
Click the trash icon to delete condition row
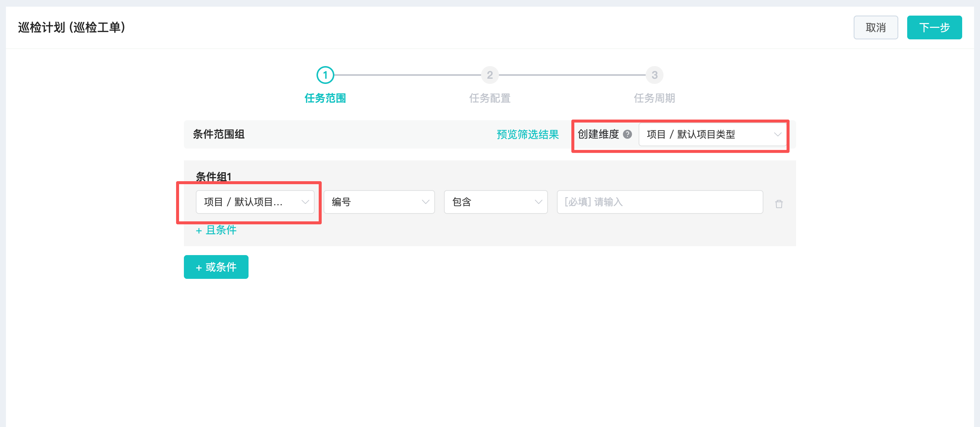tap(779, 204)
